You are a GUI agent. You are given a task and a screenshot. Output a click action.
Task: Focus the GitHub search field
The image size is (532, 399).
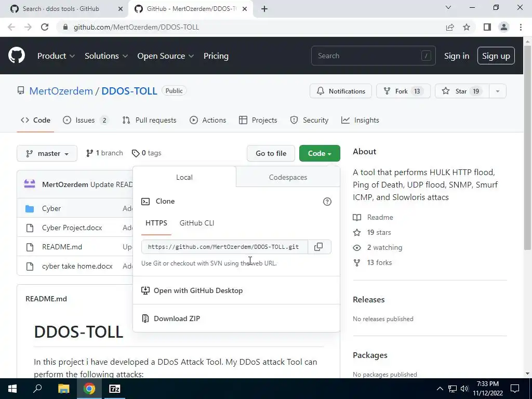(373, 56)
